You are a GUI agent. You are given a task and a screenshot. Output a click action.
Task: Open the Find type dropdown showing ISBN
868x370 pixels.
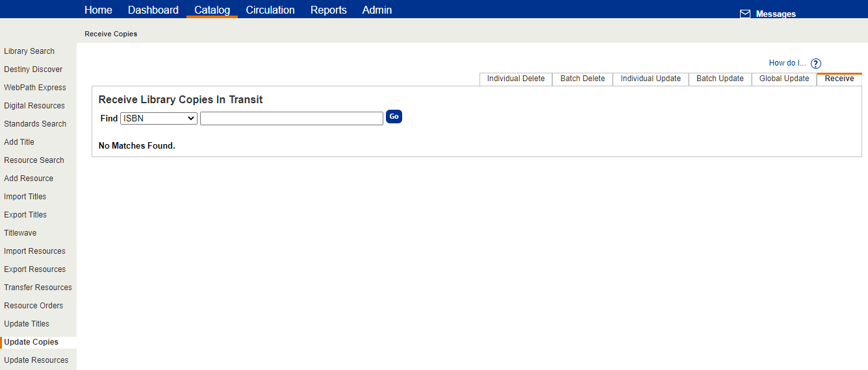[159, 118]
